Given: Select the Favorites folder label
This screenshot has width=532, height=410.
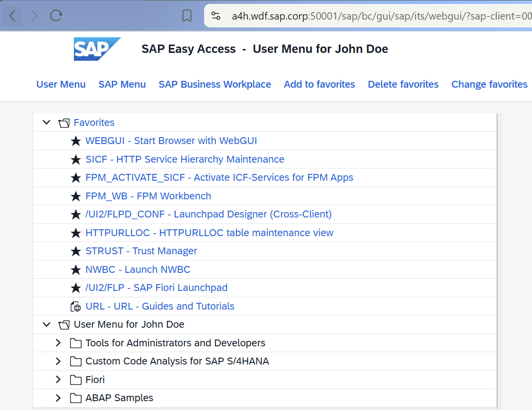Looking at the screenshot, I should [x=94, y=122].
